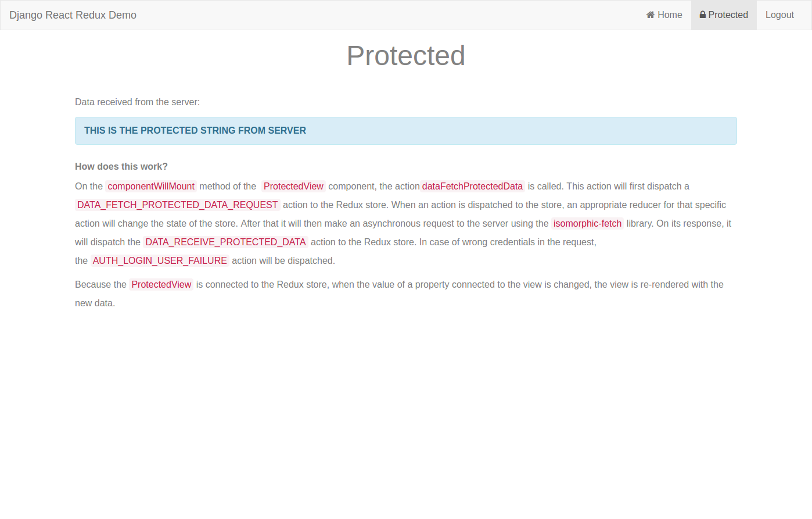Click the isomorphic-fetch code label

[587, 224]
